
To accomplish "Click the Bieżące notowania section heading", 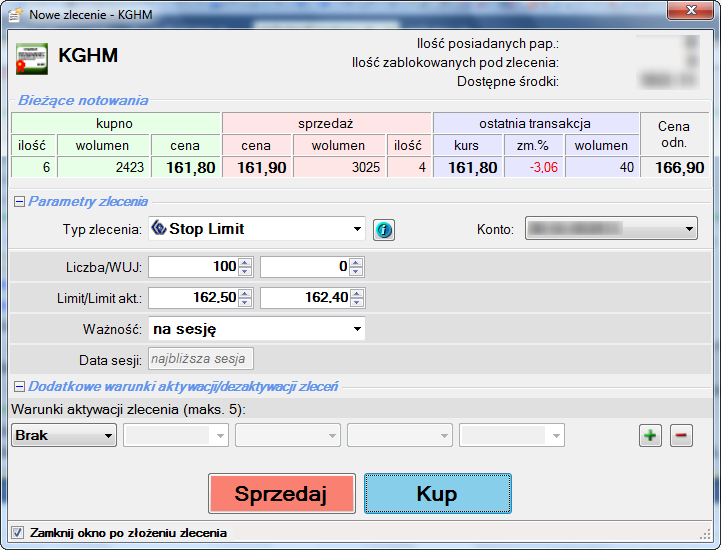I will pos(83,100).
